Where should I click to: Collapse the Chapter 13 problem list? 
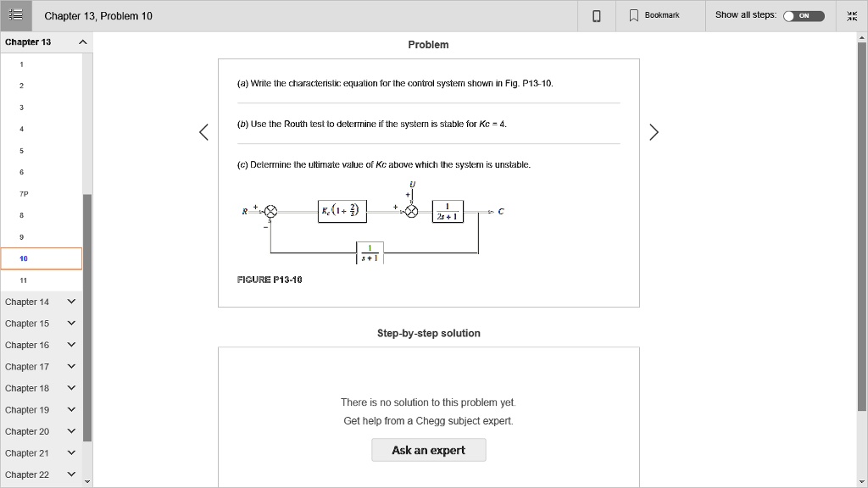[81, 41]
